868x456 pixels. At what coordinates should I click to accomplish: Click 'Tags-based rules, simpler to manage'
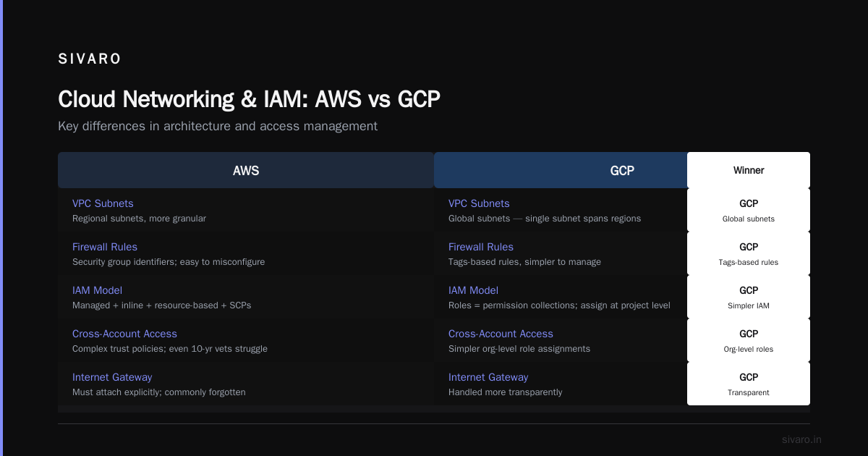tap(524, 262)
